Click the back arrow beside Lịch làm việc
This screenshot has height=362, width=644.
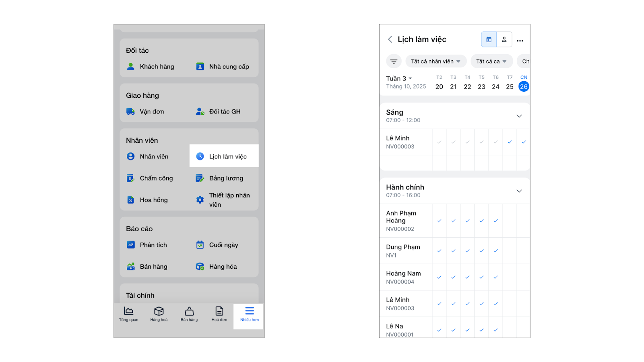click(390, 39)
